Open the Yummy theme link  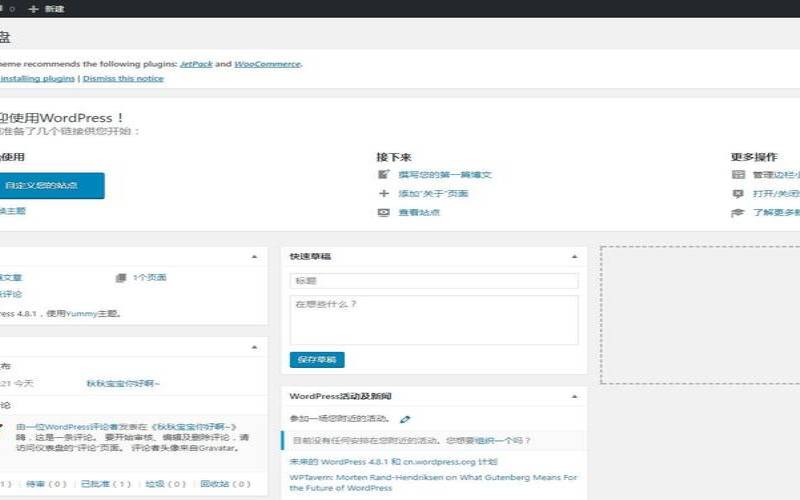point(81,314)
